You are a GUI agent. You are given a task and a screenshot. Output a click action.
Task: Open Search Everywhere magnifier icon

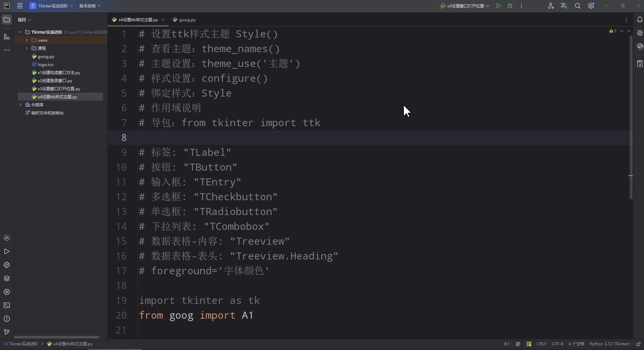578,6
